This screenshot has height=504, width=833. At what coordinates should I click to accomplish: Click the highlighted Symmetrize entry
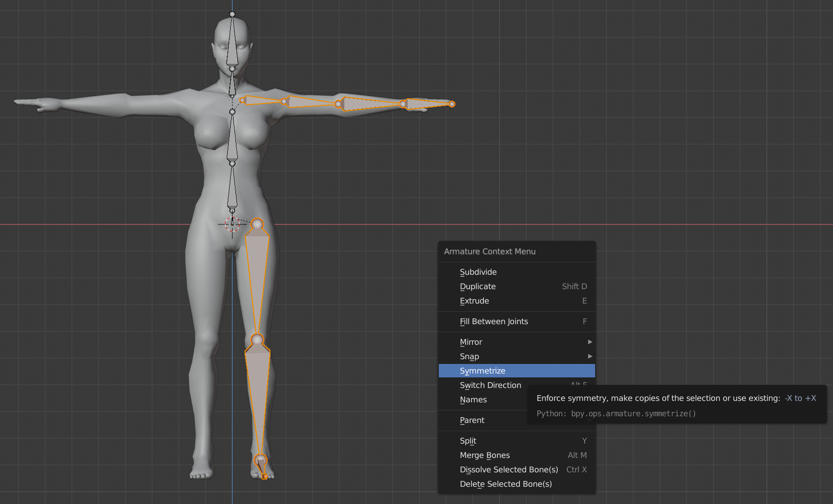pyautogui.click(x=516, y=371)
